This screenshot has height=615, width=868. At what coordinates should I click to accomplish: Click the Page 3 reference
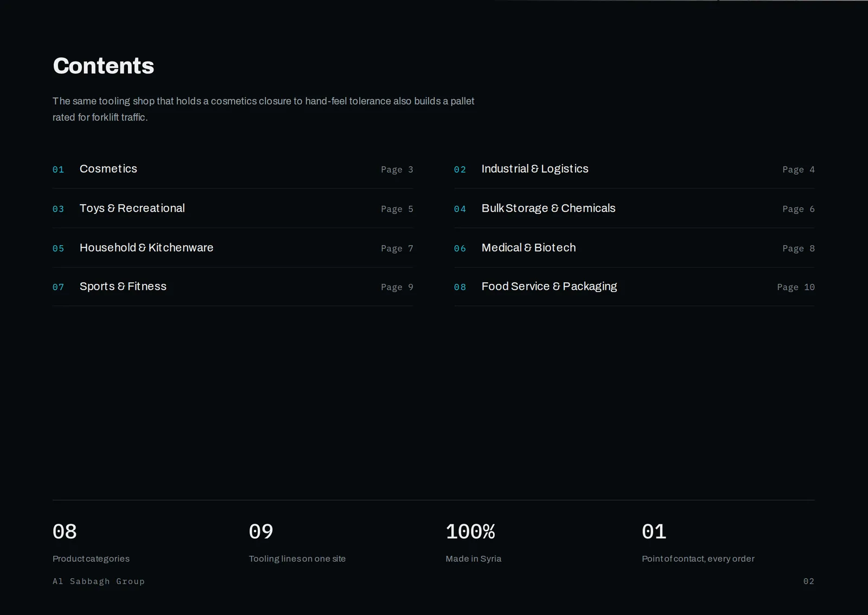pyautogui.click(x=397, y=170)
